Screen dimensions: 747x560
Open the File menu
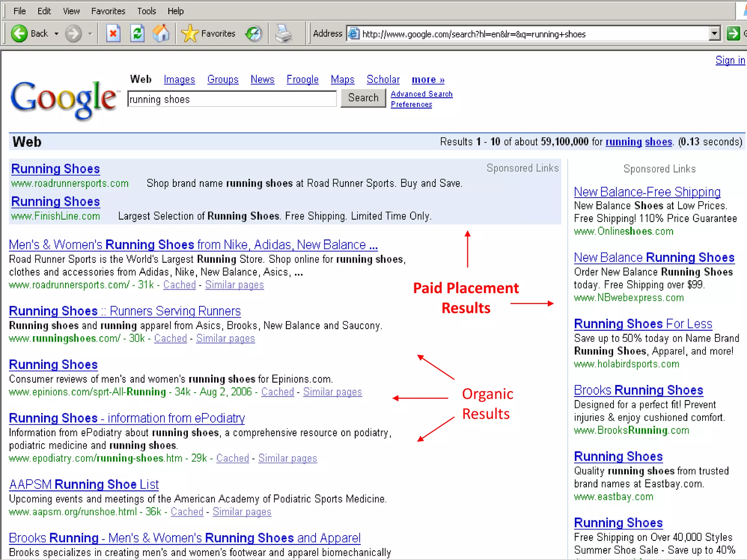(19, 11)
